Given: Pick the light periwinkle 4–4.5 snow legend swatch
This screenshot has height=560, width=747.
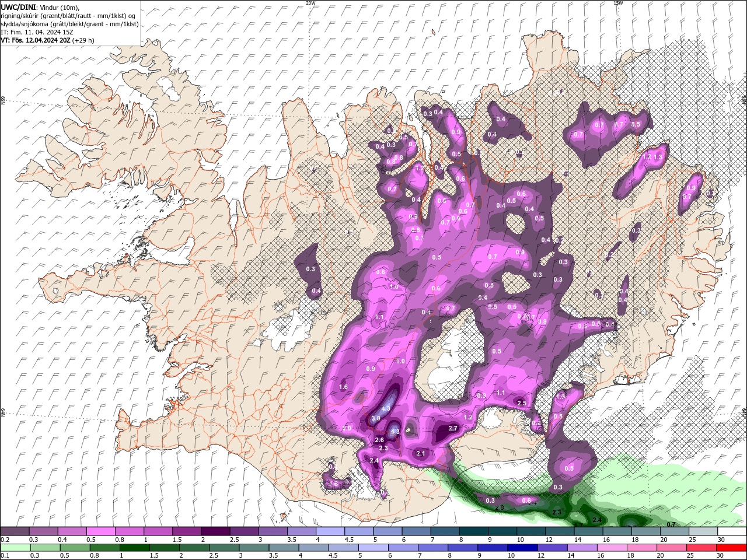Looking at the screenshot, I should click(329, 531).
